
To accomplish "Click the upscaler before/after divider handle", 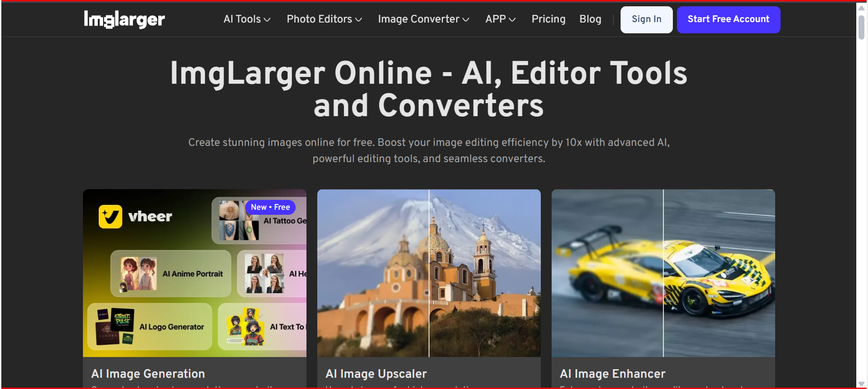I will (x=429, y=273).
